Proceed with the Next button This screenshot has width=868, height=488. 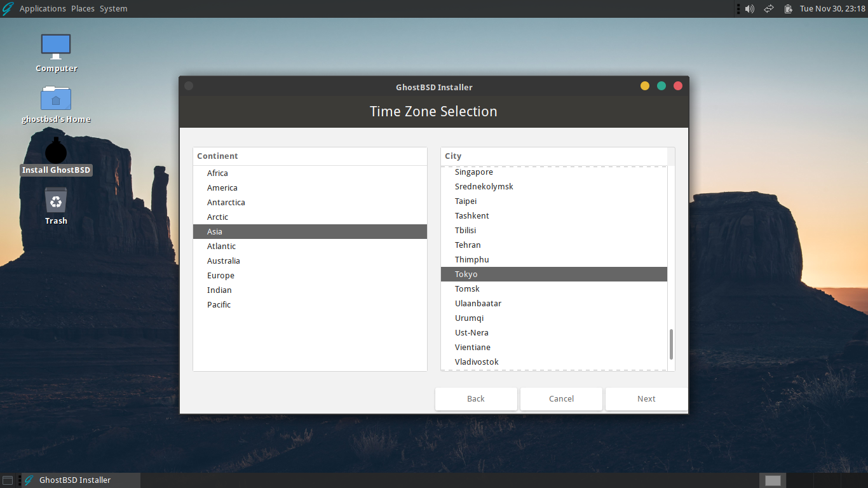tap(646, 399)
